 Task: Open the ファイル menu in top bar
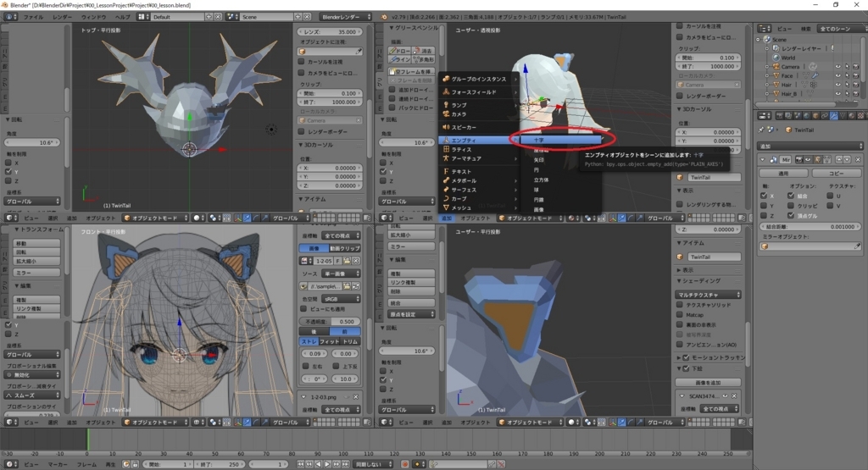33,17
